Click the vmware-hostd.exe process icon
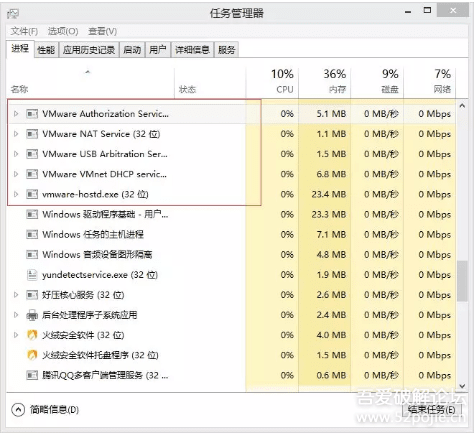The image size is (476, 434). point(32,194)
